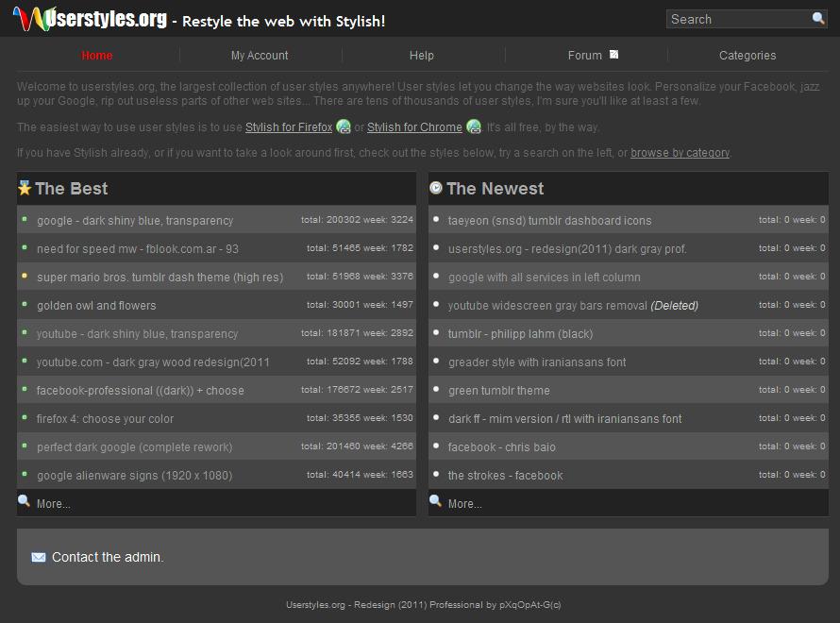Open More... under The Newest
This screenshot has height=623, width=840.
(x=464, y=503)
